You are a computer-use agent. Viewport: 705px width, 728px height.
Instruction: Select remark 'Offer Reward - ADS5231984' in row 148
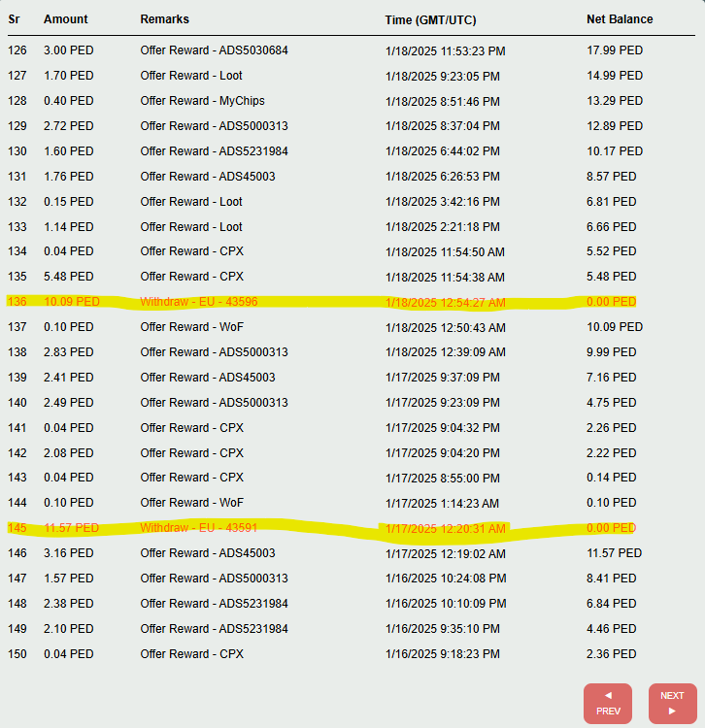[x=214, y=604]
